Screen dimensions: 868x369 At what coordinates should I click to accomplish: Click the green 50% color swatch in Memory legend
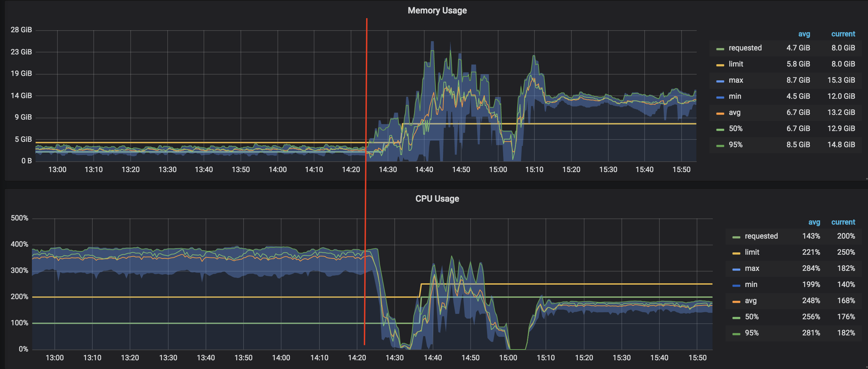[720, 128]
